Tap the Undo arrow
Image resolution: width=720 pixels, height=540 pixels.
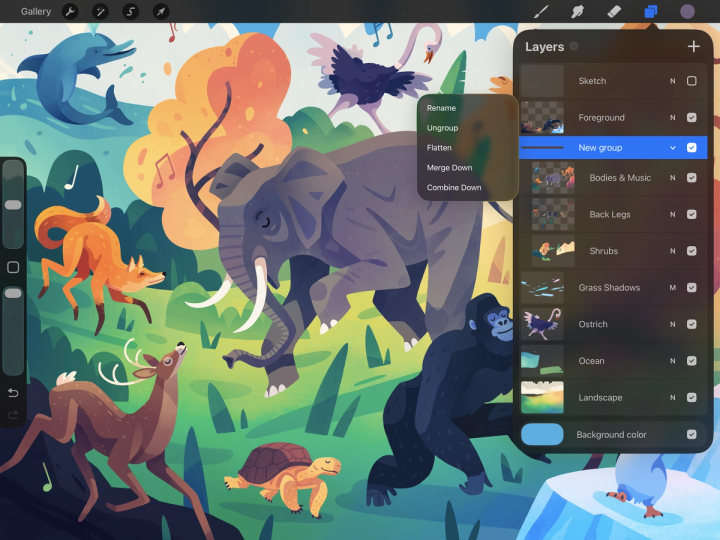[x=13, y=393]
